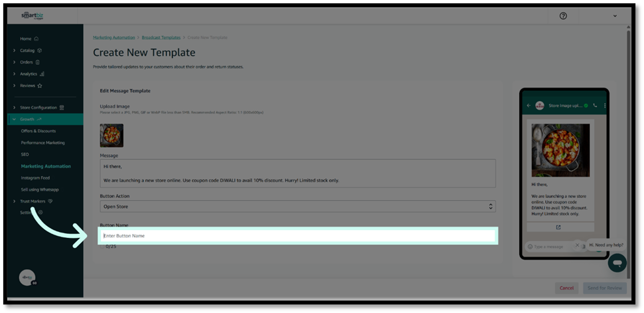
Task: Select Sell using Whatsapp menu item
Action: (41, 189)
